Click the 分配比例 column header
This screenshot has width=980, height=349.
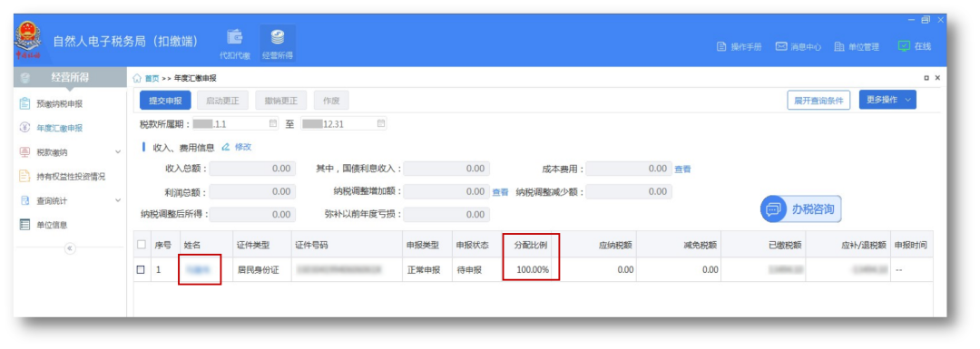pos(531,244)
